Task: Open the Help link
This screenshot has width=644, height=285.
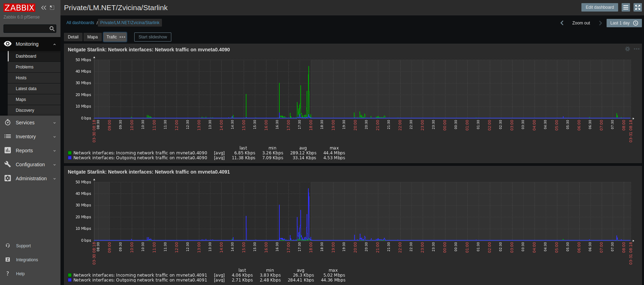Action: click(x=20, y=274)
